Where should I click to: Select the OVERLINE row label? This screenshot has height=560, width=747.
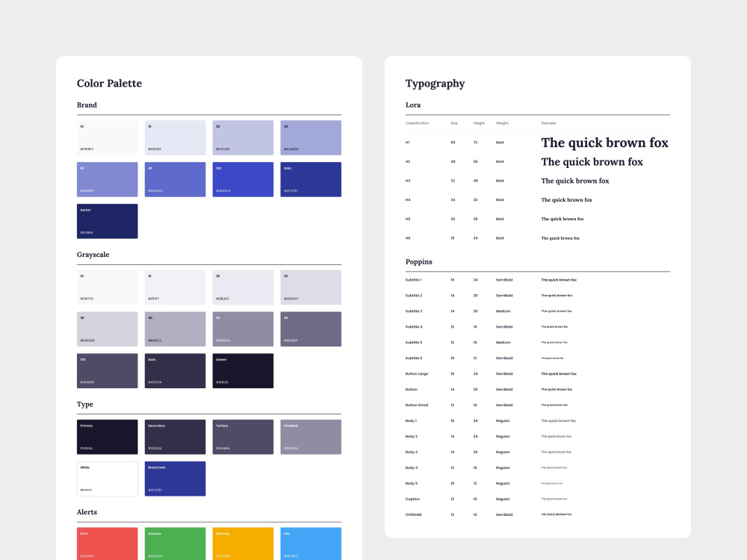pos(414,514)
